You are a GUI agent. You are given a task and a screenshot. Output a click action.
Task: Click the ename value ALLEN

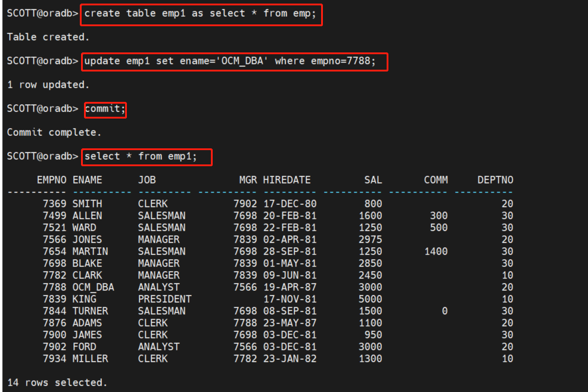87,216
